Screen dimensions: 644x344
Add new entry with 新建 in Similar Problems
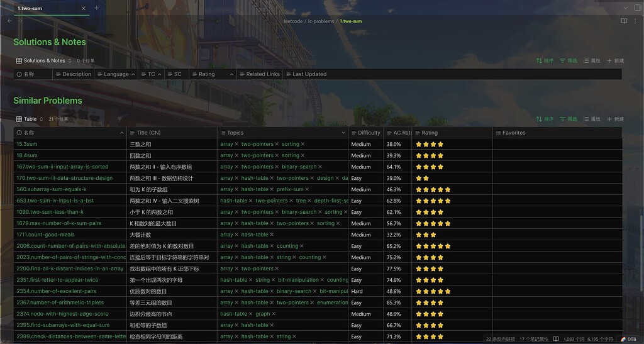pos(615,119)
